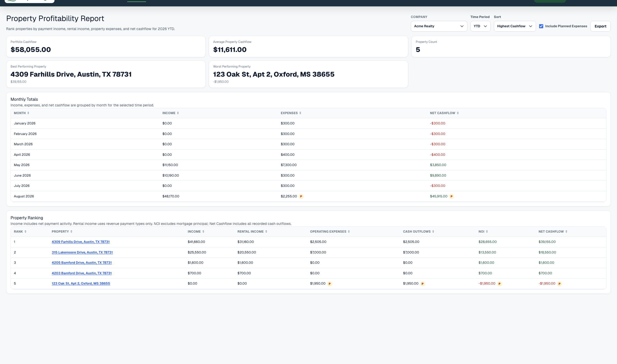The height and width of the screenshot is (364, 617).
Task: Open 4203 Bamford Drive property link
Action: (x=82, y=273)
